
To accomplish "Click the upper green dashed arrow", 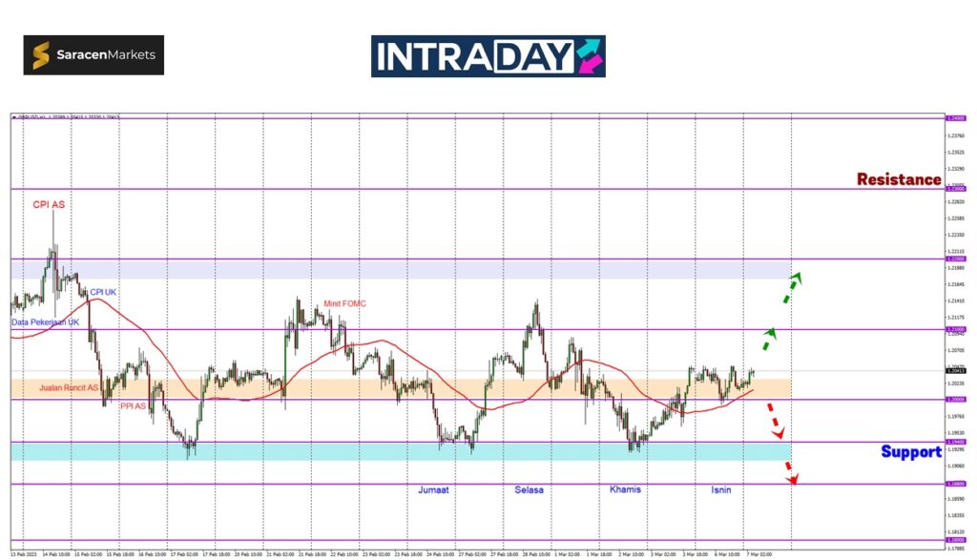I will 791,287.
